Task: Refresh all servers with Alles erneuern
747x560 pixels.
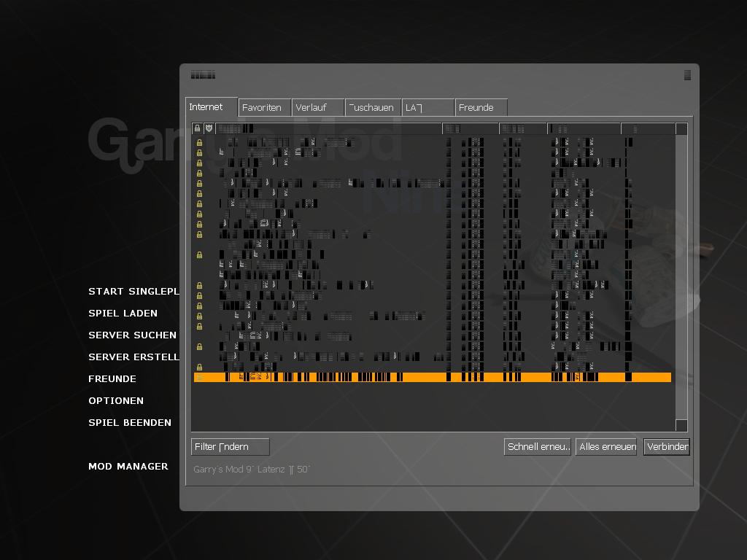Action: point(606,447)
